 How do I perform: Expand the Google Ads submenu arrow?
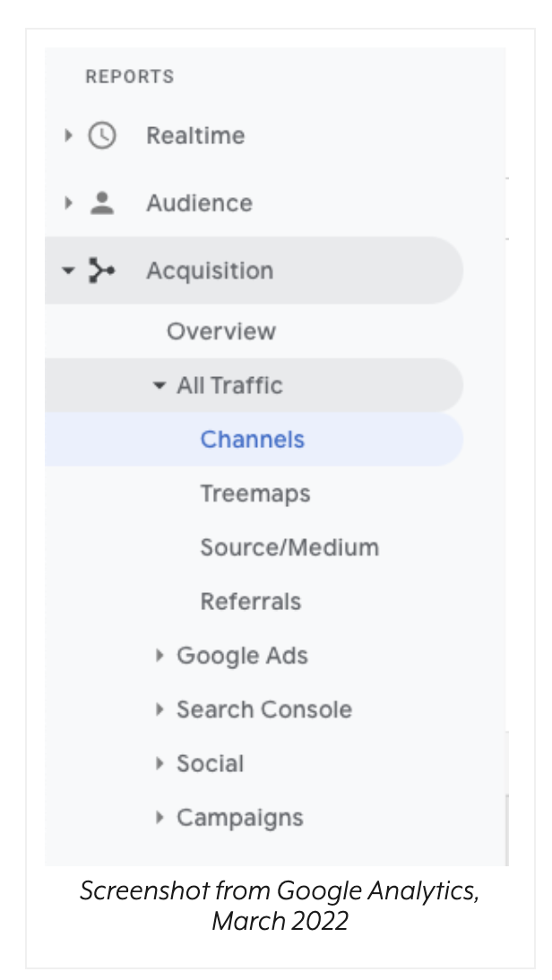point(160,655)
